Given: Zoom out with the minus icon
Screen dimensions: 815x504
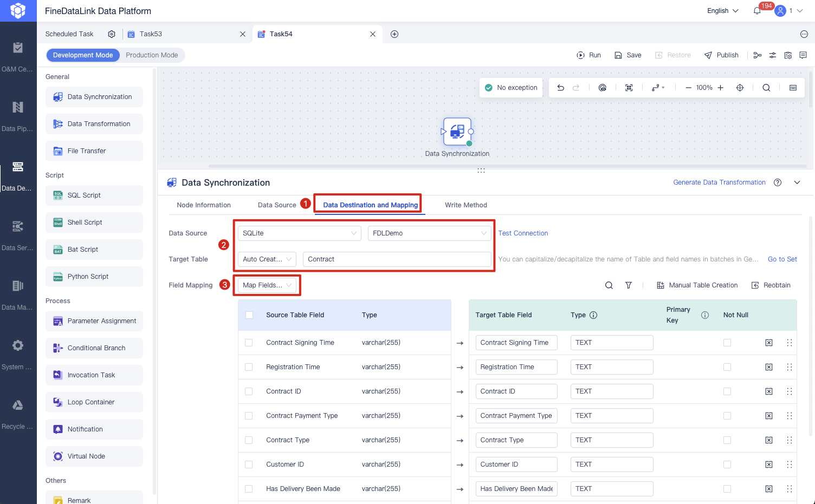Looking at the screenshot, I should coord(688,88).
